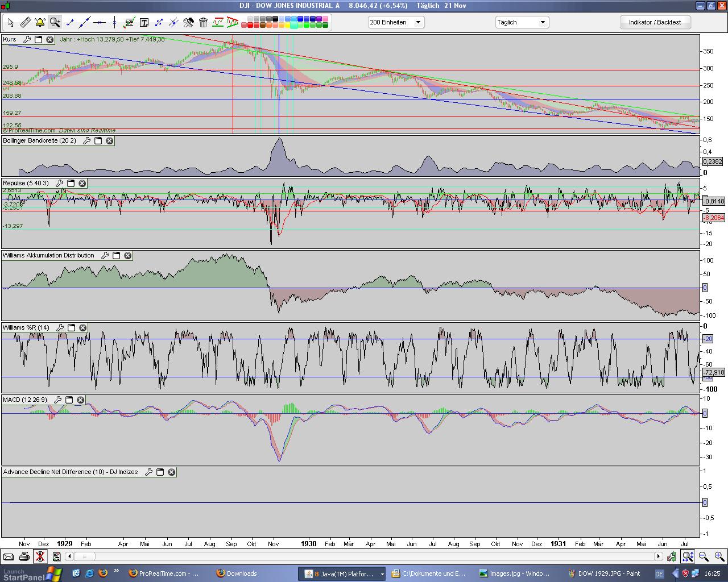Select the ruler measurement tool

pos(25,22)
